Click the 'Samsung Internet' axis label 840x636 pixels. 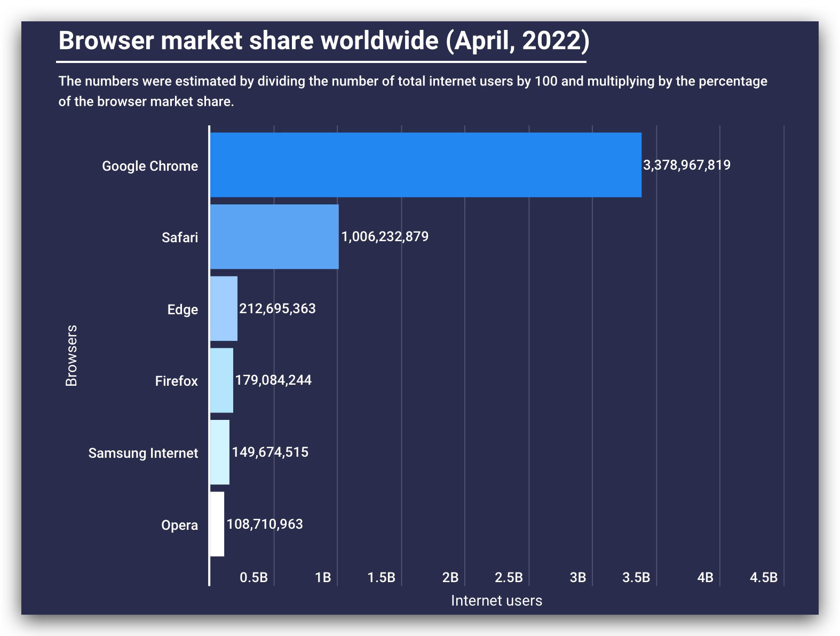click(x=143, y=453)
